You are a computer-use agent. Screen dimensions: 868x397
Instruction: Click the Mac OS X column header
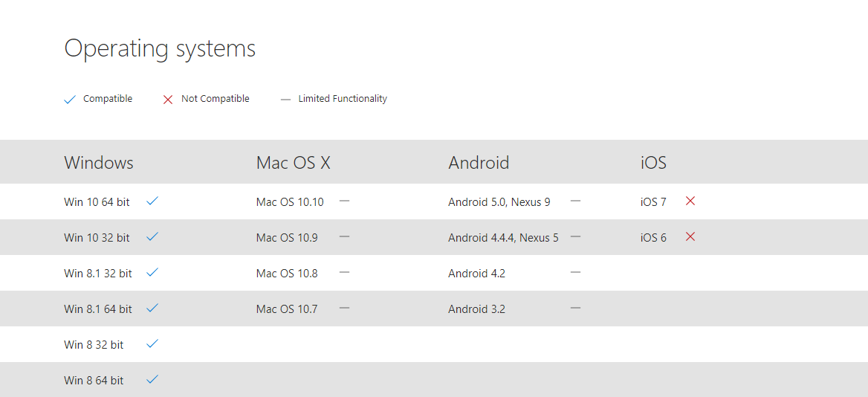pyautogui.click(x=294, y=163)
